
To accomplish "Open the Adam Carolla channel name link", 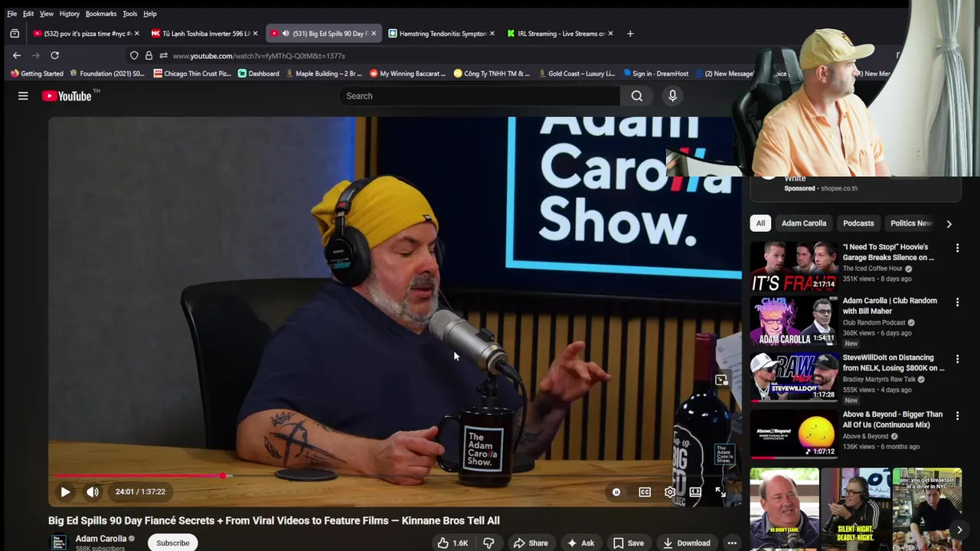I will [101, 539].
